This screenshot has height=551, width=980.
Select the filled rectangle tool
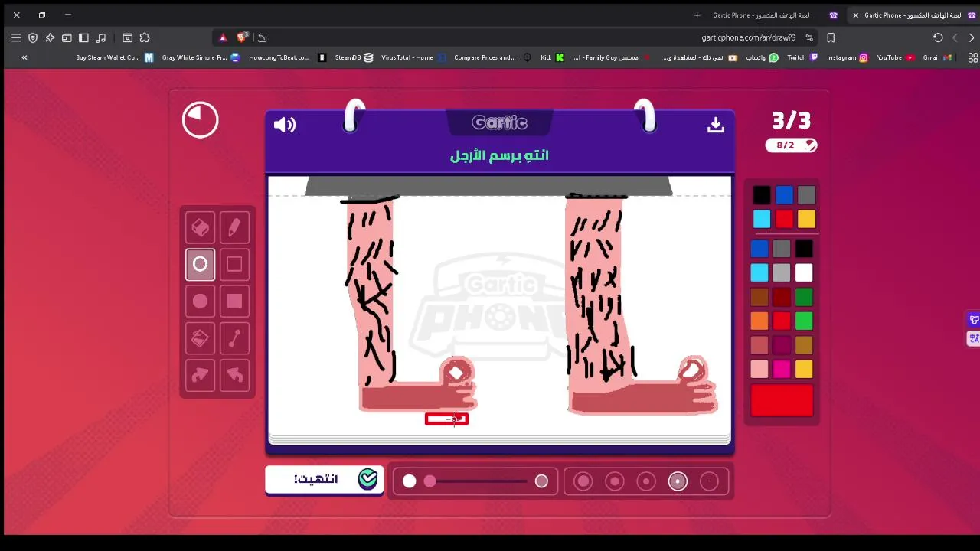click(234, 302)
